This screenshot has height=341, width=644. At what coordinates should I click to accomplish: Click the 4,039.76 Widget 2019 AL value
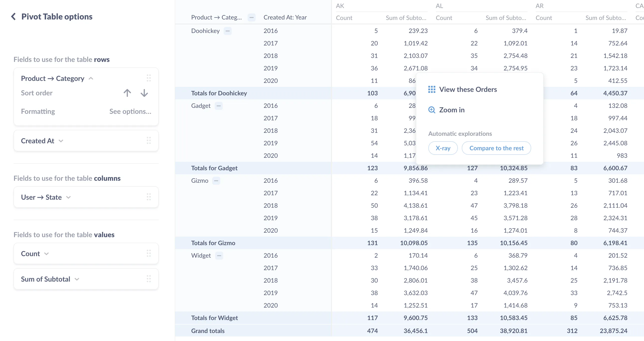[515, 293]
